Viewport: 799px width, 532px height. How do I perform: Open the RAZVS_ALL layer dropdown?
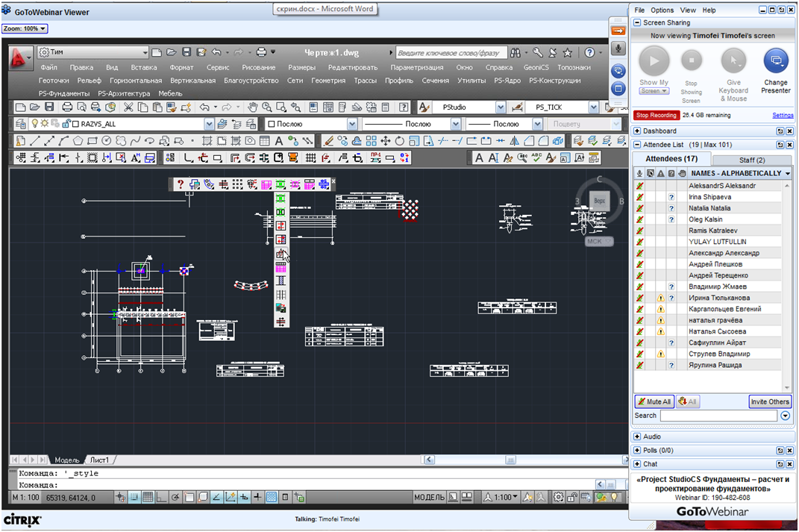click(208, 124)
